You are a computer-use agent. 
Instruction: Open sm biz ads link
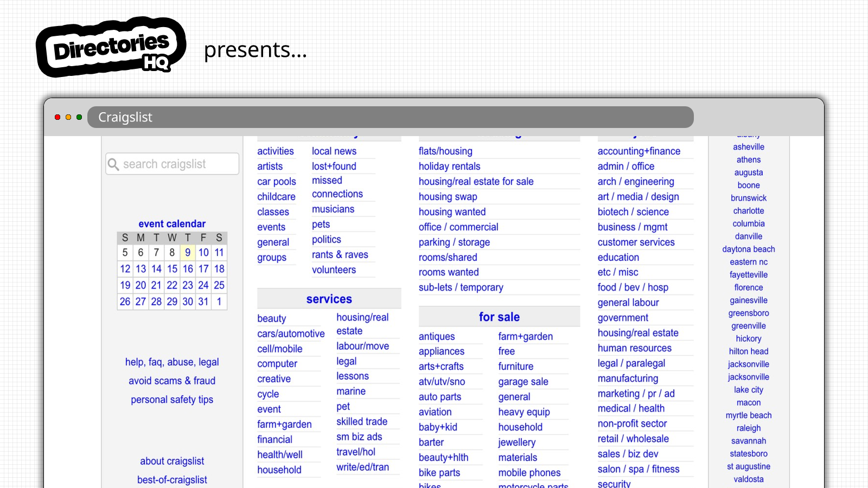pos(359,437)
